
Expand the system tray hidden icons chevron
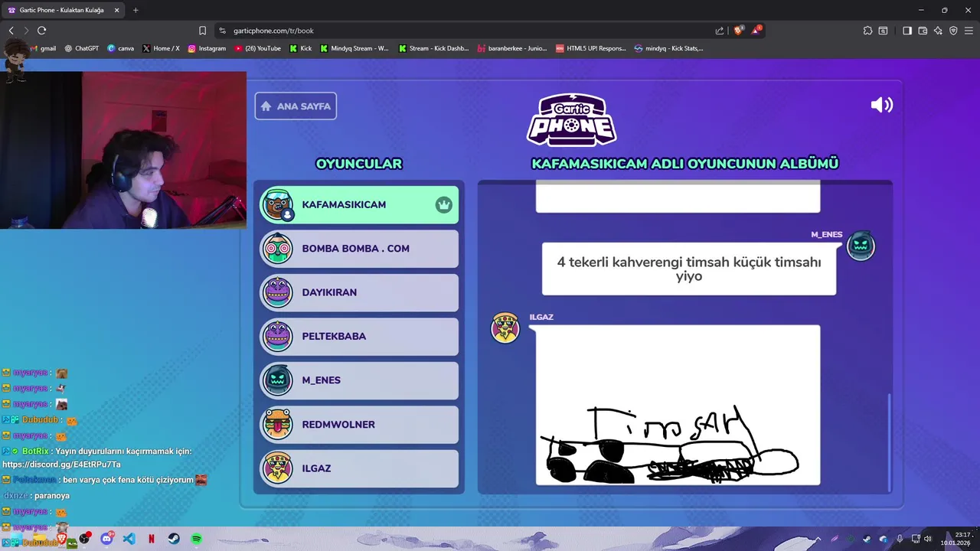click(818, 539)
